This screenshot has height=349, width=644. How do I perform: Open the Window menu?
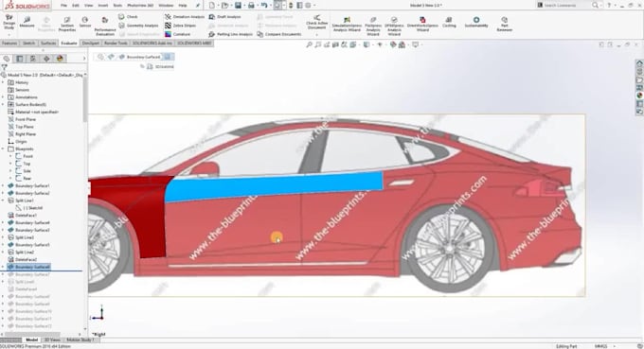coord(166,6)
